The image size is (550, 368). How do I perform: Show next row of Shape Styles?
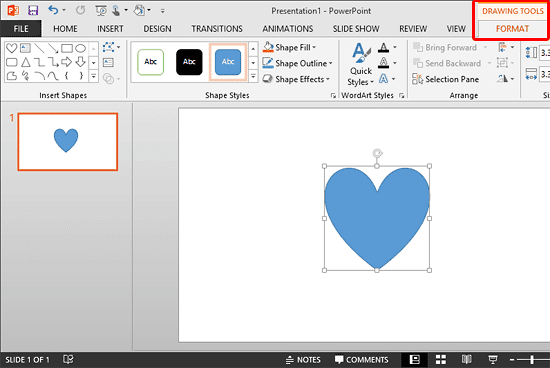[x=253, y=63]
